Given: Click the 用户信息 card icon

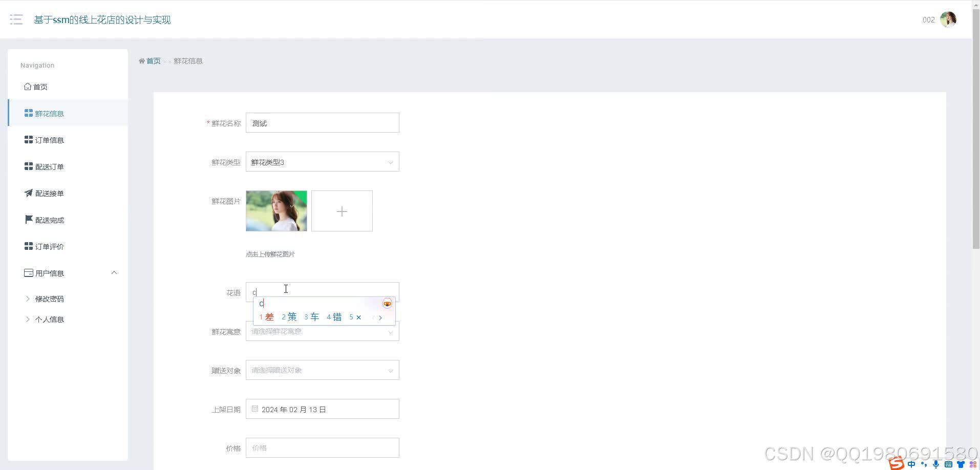Looking at the screenshot, I should pos(29,273).
